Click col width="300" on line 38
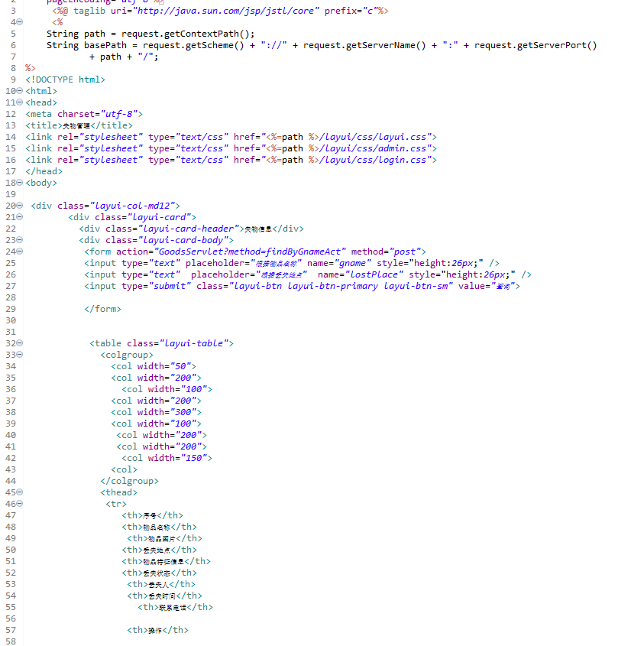Image resolution: width=644 pixels, height=646 pixels. coord(156,412)
